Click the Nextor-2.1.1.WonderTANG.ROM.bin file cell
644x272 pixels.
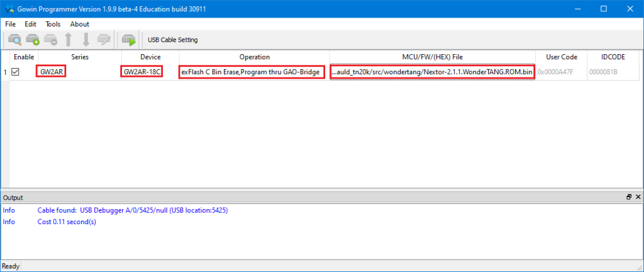pyautogui.click(x=432, y=72)
